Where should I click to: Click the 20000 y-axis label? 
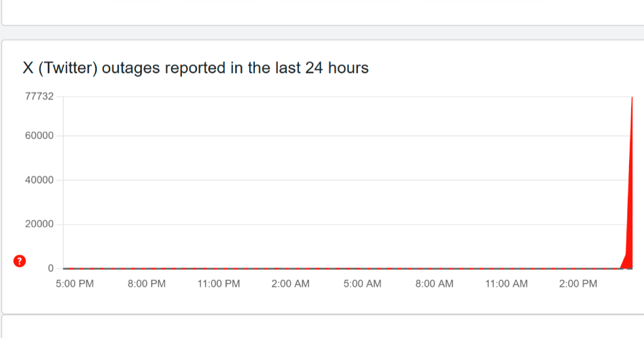pyautogui.click(x=40, y=224)
